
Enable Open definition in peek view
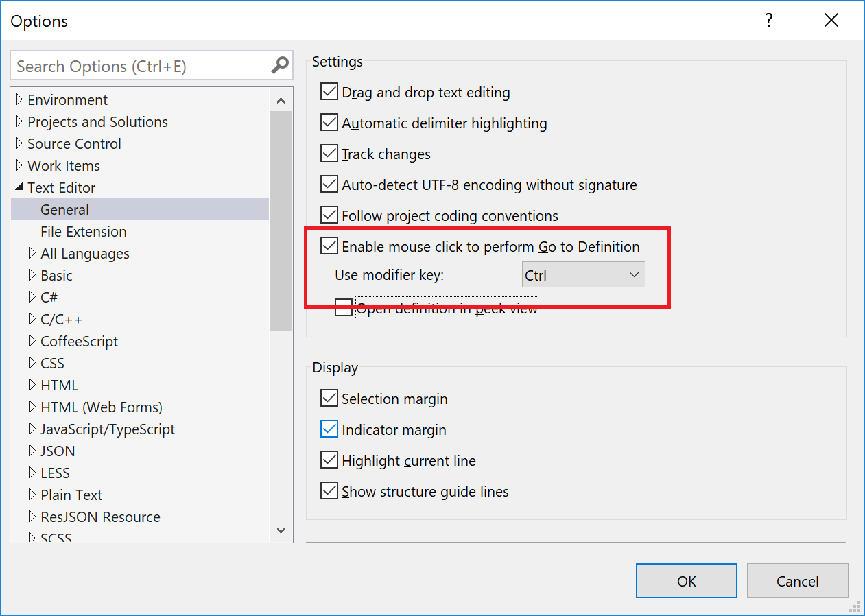click(344, 307)
